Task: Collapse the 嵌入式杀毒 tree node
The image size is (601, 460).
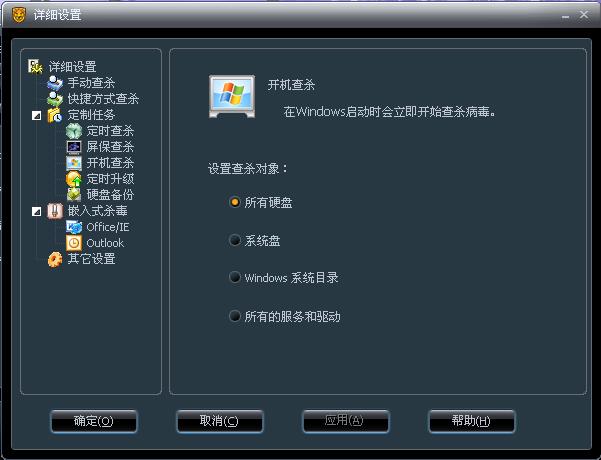Action: point(36,211)
